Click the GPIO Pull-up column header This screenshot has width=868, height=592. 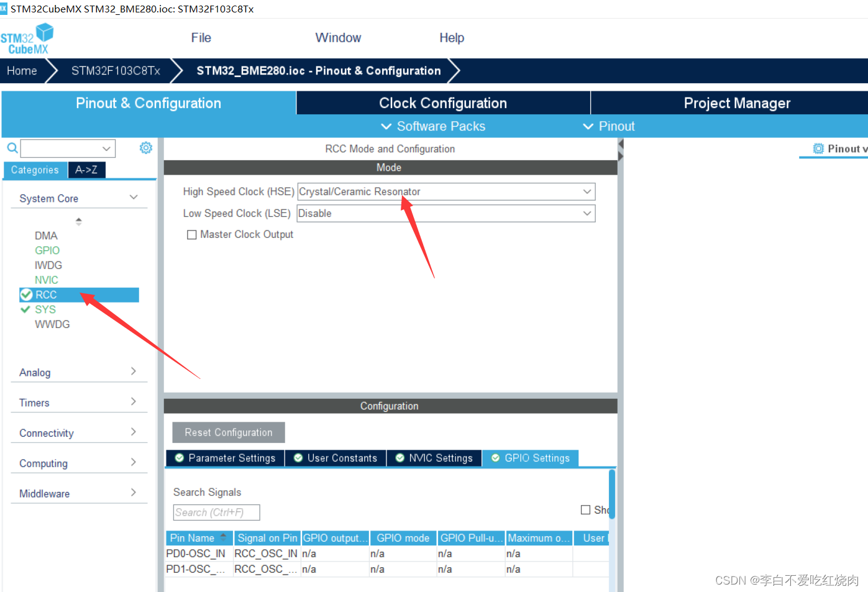click(471, 538)
